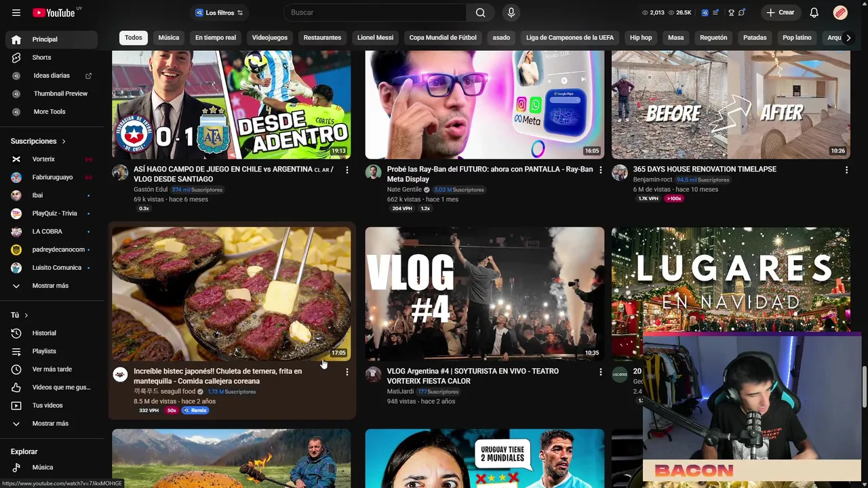Open the notifications bell

click(814, 12)
